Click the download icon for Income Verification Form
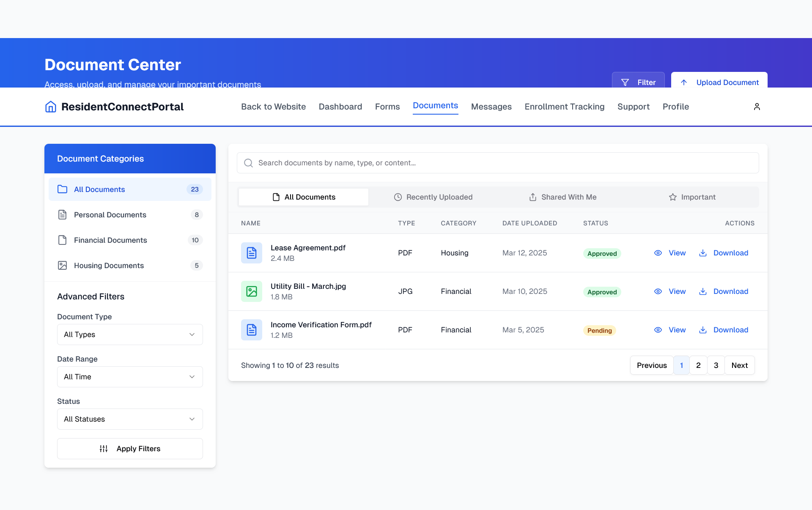The height and width of the screenshot is (510, 812). tap(702, 330)
